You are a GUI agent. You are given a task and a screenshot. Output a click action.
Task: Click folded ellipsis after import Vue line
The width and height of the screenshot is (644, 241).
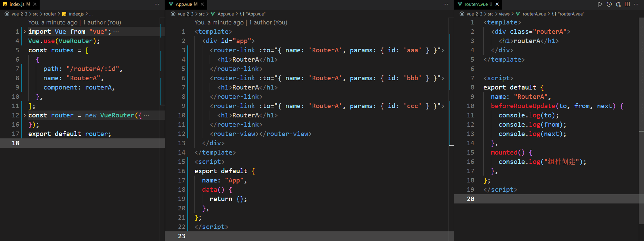(116, 32)
